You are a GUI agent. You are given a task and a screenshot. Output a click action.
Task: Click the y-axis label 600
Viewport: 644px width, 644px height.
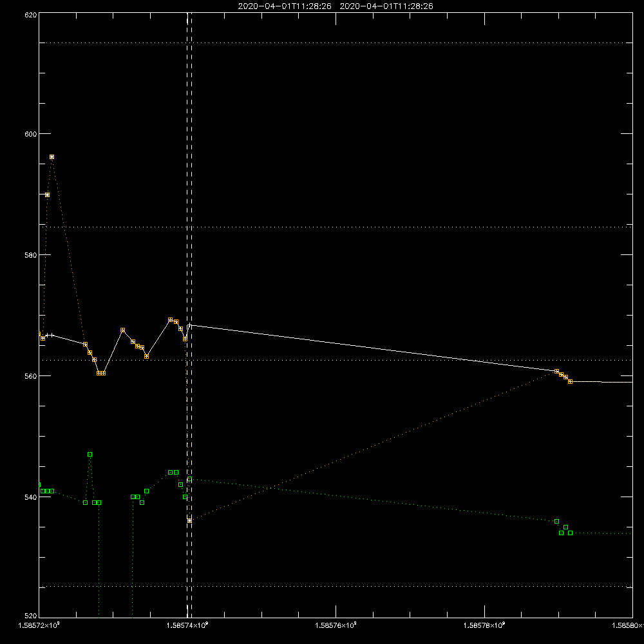31,134
